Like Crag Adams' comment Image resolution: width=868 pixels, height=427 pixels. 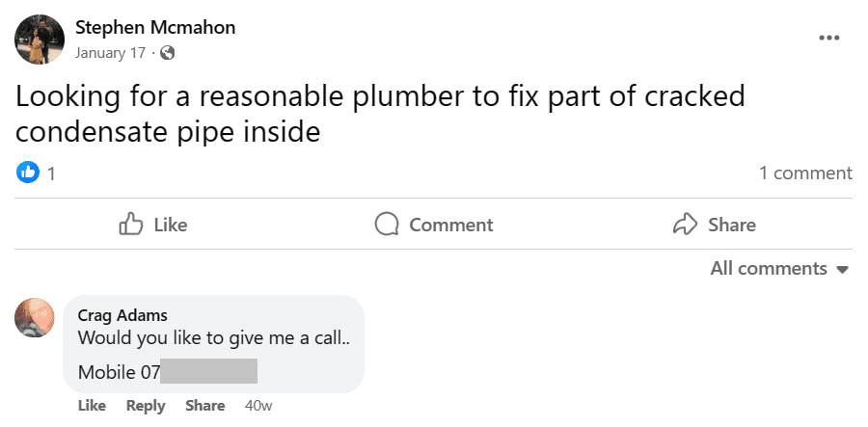pyautogui.click(x=92, y=406)
